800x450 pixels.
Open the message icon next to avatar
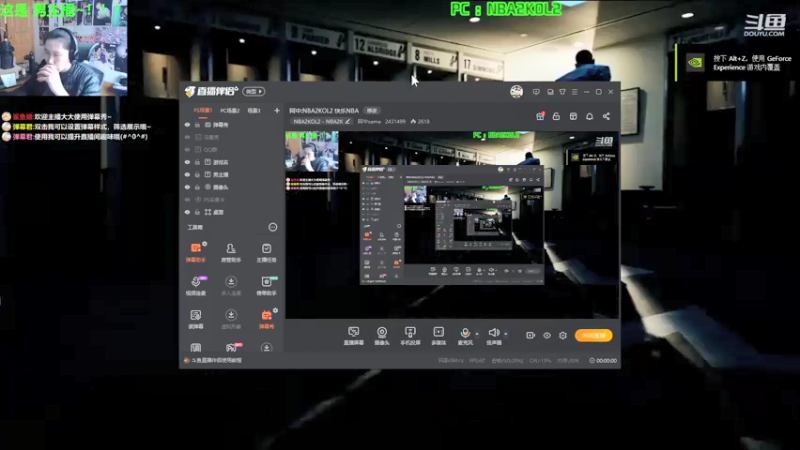[x=536, y=92]
